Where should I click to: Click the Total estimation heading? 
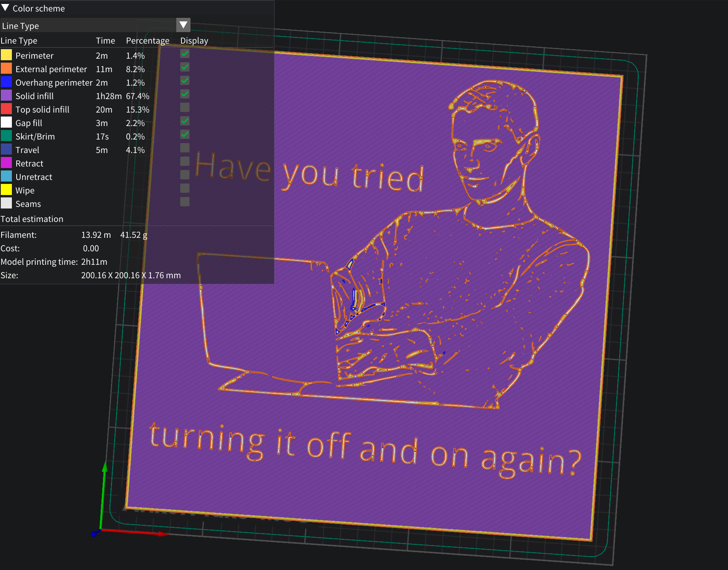tap(32, 219)
